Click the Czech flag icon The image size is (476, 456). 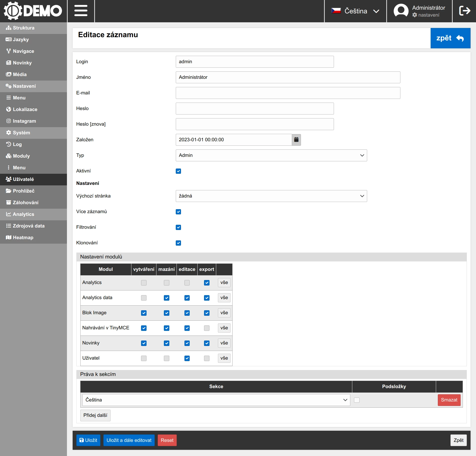(336, 11)
